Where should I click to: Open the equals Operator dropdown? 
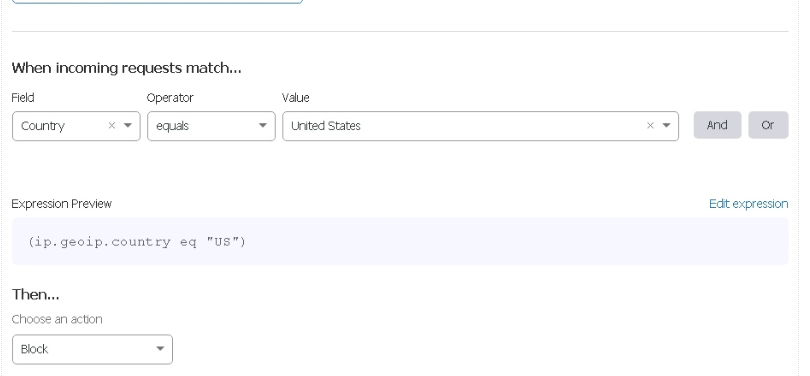coord(211,126)
